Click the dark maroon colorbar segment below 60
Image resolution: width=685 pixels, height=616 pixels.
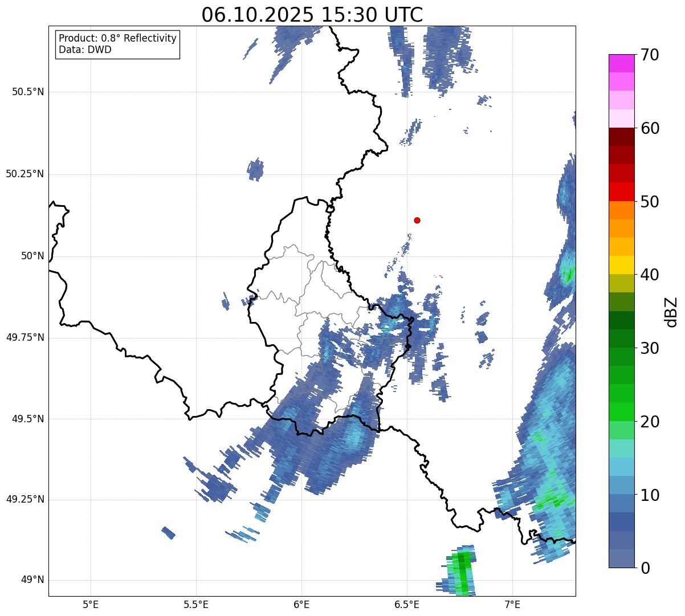click(621, 137)
